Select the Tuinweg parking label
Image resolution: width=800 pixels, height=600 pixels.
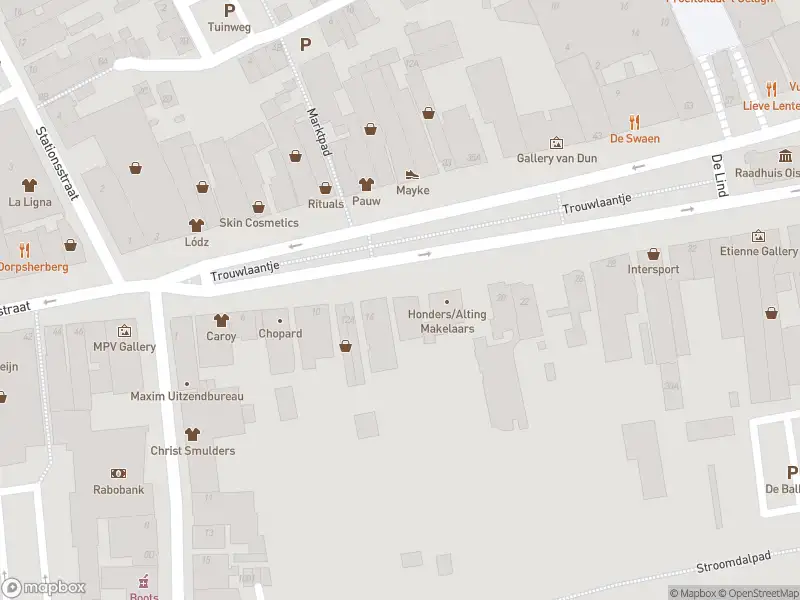[x=230, y=27]
